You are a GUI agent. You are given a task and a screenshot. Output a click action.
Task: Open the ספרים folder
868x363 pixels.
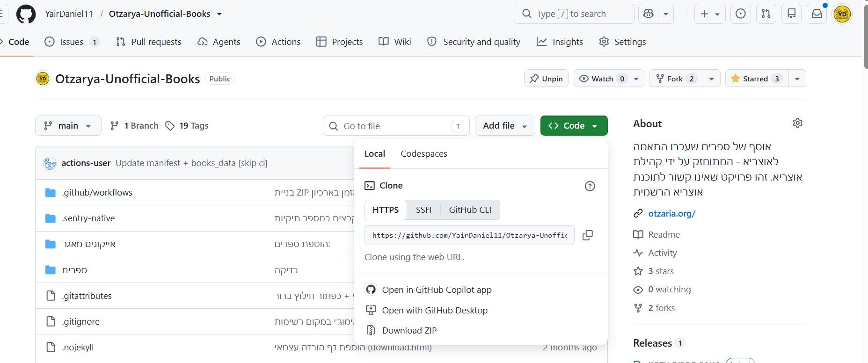[74, 270]
